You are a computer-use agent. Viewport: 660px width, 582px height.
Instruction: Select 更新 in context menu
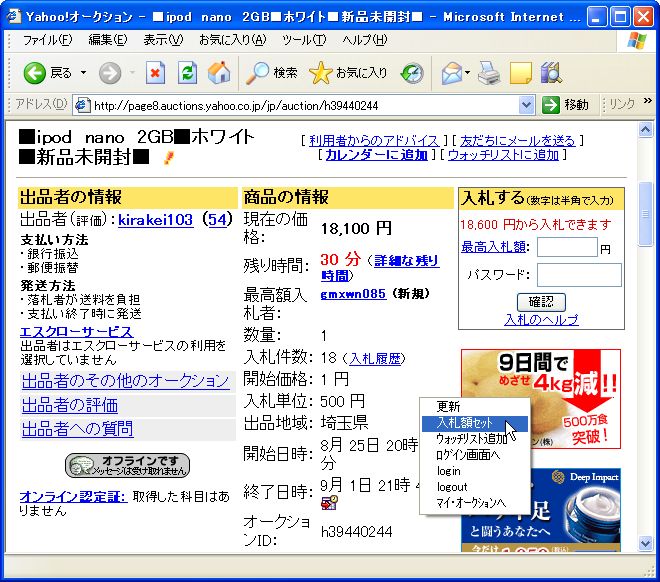pos(475,407)
